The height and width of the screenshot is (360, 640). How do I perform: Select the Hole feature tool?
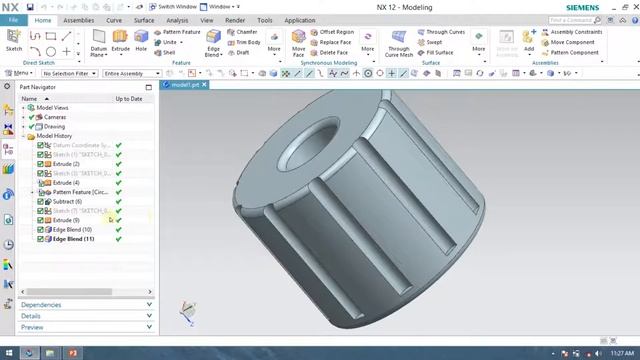click(141, 41)
